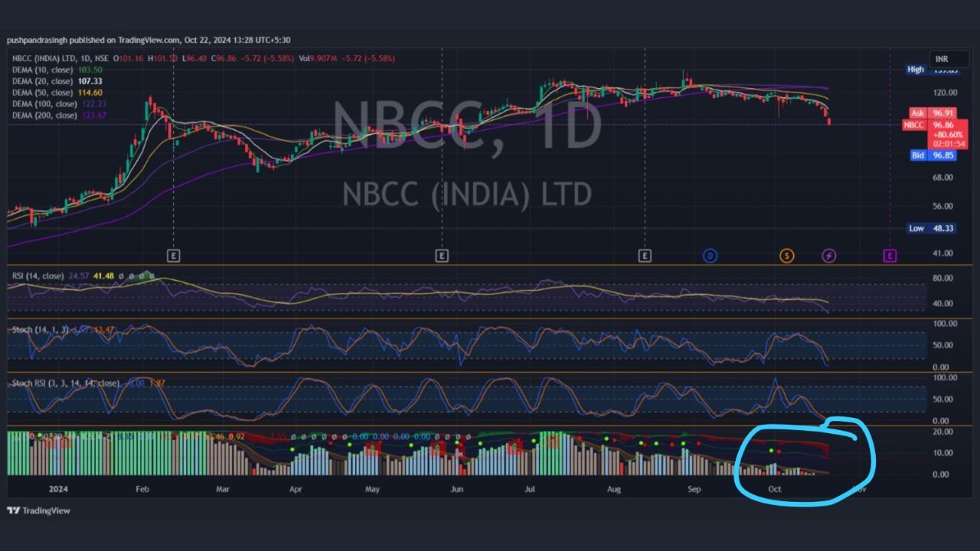
Task: Click the Apr label on the time axis
Action: [x=296, y=488]
